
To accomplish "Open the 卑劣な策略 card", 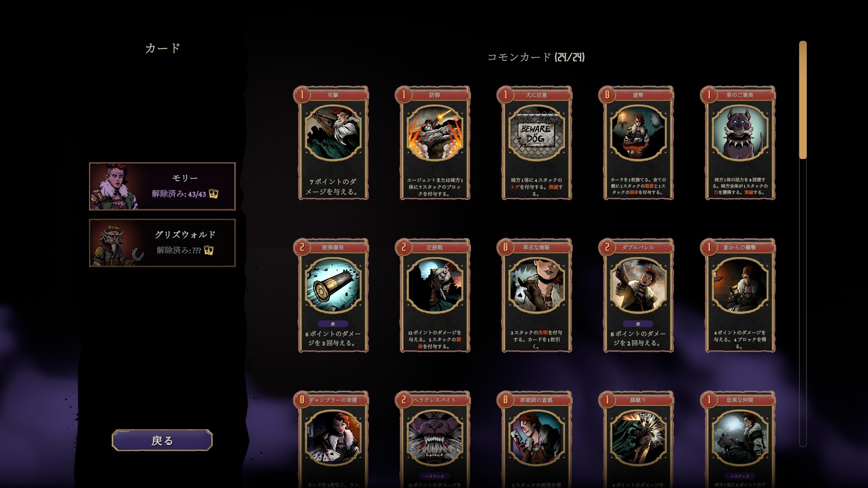I will click(x=536, y=296).
